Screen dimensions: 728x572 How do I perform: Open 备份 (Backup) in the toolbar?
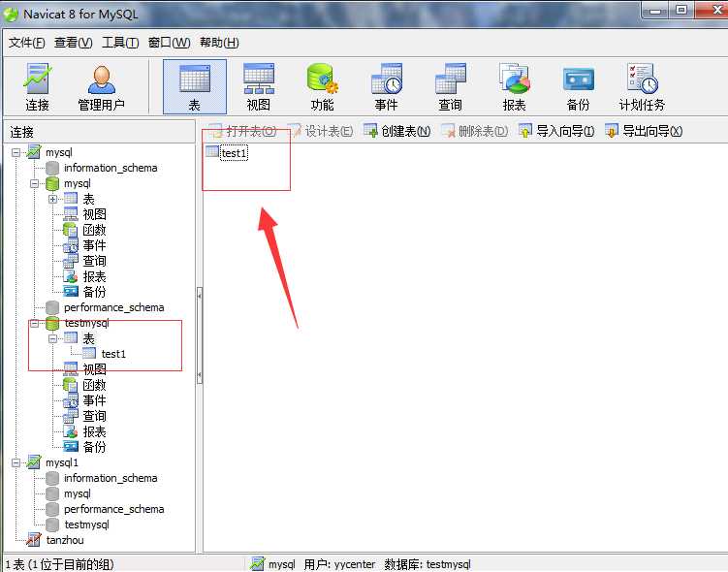pyautogui.click(x=578, y=87)
